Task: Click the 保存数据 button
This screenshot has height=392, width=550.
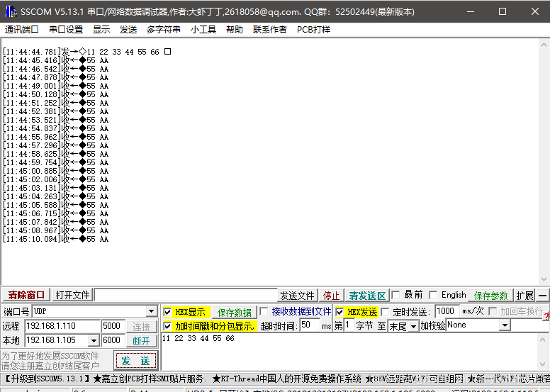Action: pyautogui.click(x=235, y=312)
